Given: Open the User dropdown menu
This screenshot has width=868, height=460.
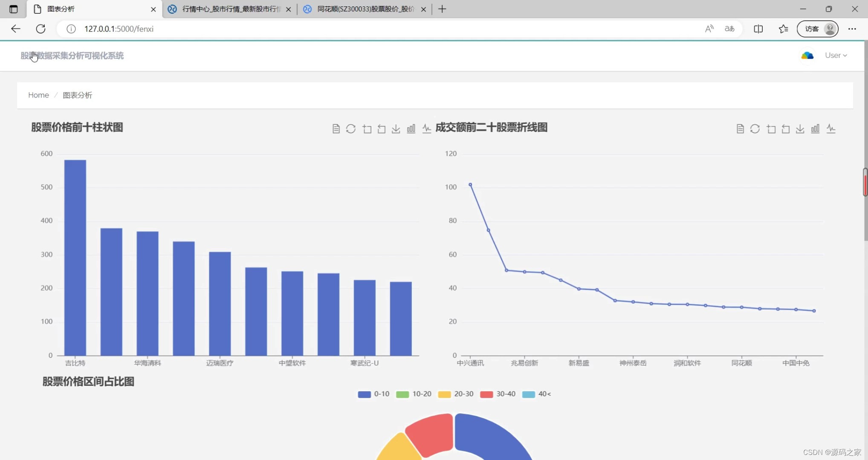Looking at the screenshot, I should point(835,55).
